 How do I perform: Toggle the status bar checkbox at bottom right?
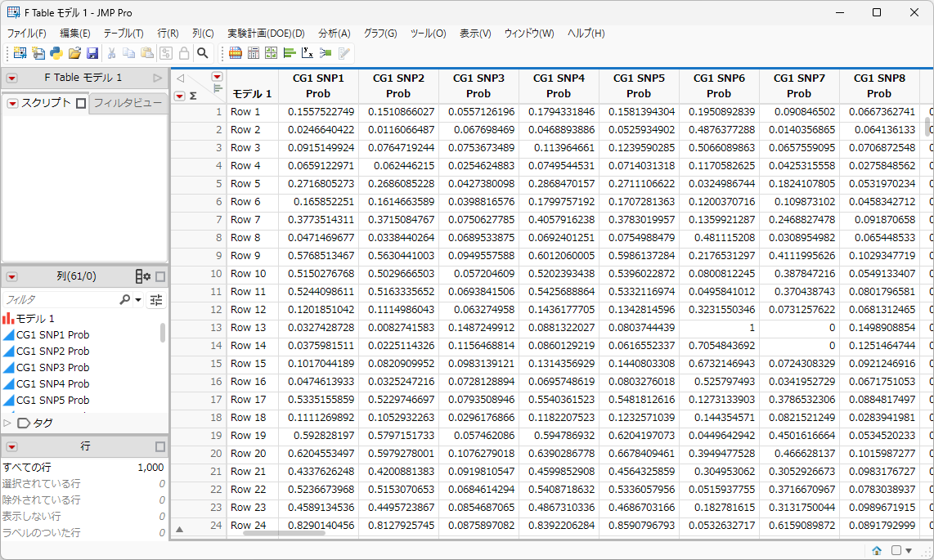tap(896, 550)
